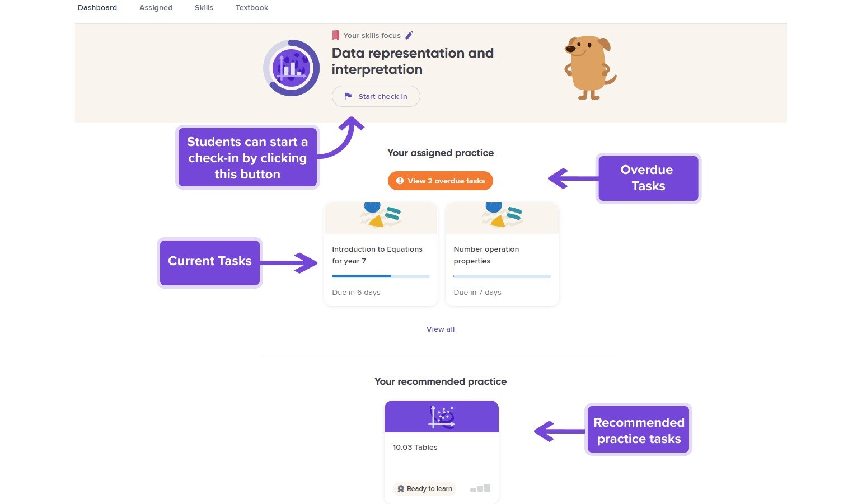Open the 10.03 Tables recommended practice

click(442, 452)
